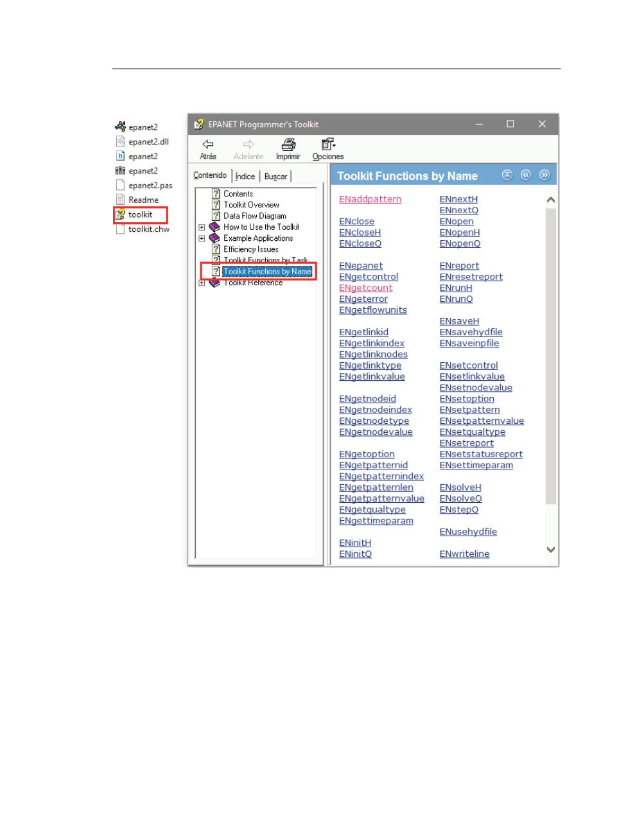Open the ENrunQ link

click(x=456, y=299)
